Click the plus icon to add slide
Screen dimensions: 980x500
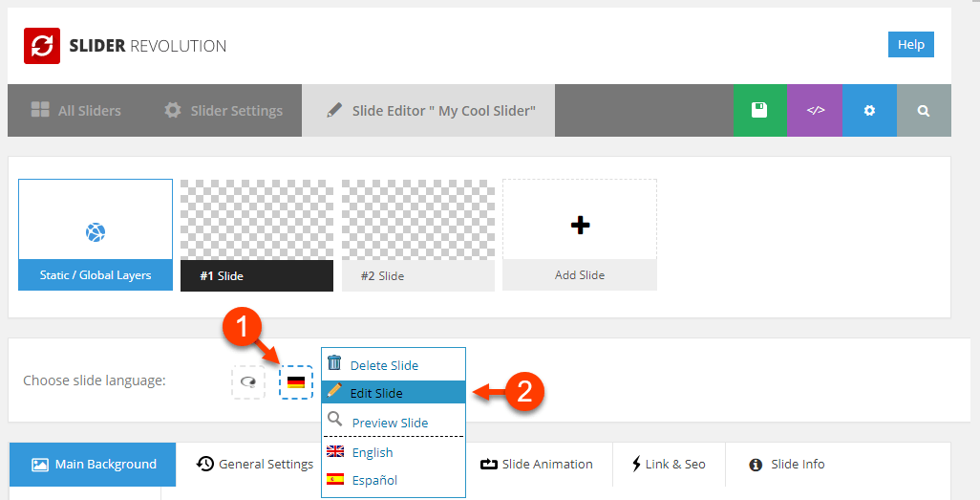[x=580, y=225]
